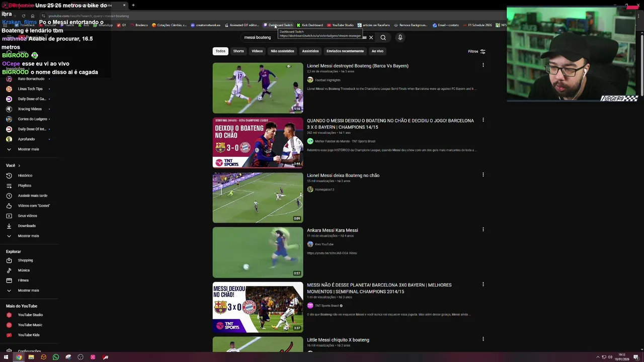Show hidden icons in system tray
The width and height of the screenshot is (644, 362).
[x=598, y=357]
